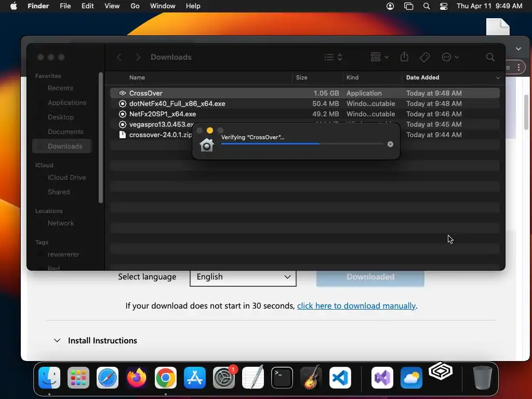Launch Google Chrome from the Dock
532x399 pixels.
coord(166,378)
